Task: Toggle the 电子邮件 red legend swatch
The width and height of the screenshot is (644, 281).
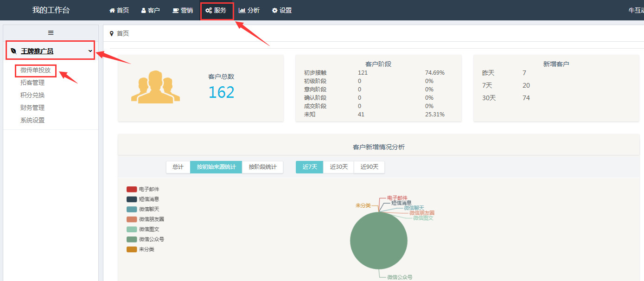Action: tap(132, 189)
